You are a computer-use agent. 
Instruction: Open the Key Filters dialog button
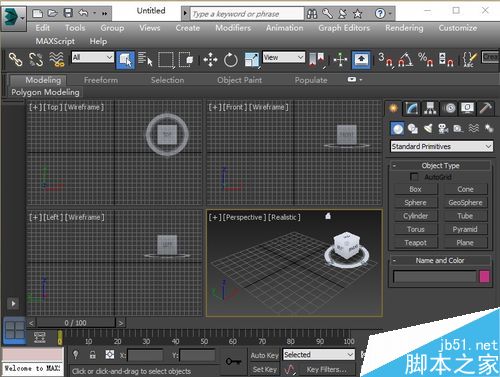326,369
